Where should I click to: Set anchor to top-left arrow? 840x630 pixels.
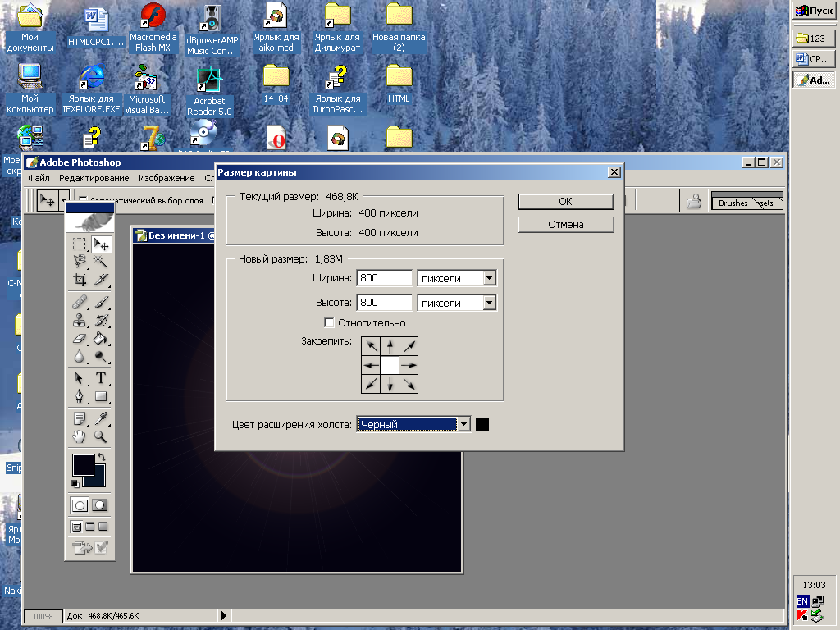click(x=372, y=346)
